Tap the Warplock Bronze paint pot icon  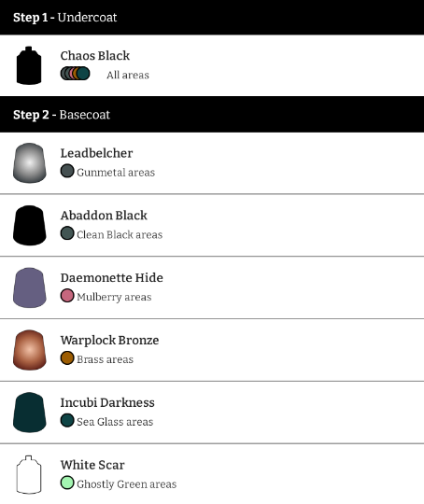click(30, 350)
